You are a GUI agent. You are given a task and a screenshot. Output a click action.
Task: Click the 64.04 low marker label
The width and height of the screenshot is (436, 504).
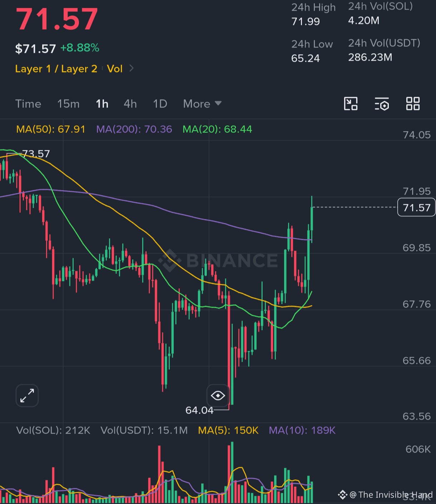199,410
